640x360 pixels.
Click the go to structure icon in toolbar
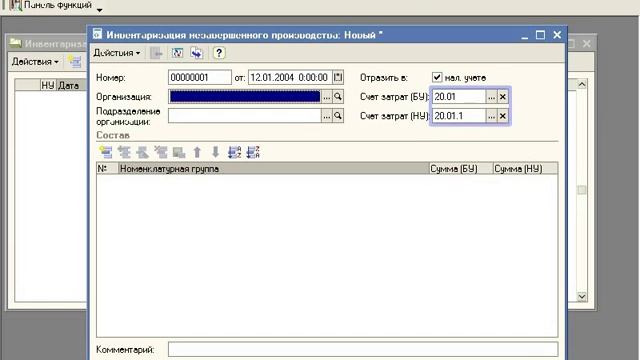point(197,53)
